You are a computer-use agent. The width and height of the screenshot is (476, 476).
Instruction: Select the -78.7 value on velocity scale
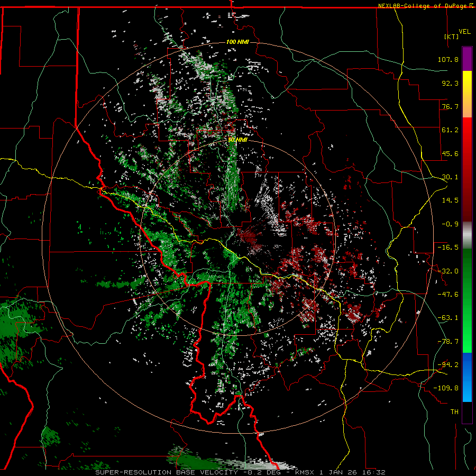coord(448,342)
